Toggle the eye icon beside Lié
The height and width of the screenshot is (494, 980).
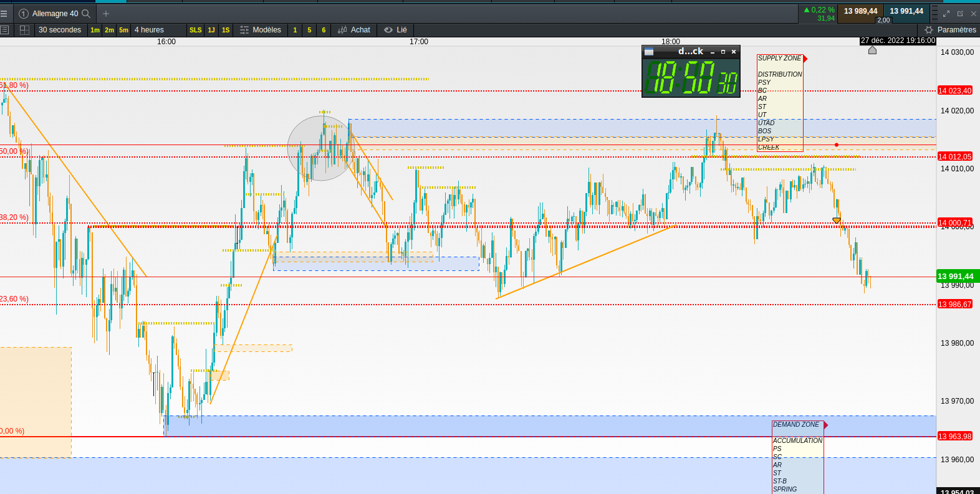[x=388, y=30]
